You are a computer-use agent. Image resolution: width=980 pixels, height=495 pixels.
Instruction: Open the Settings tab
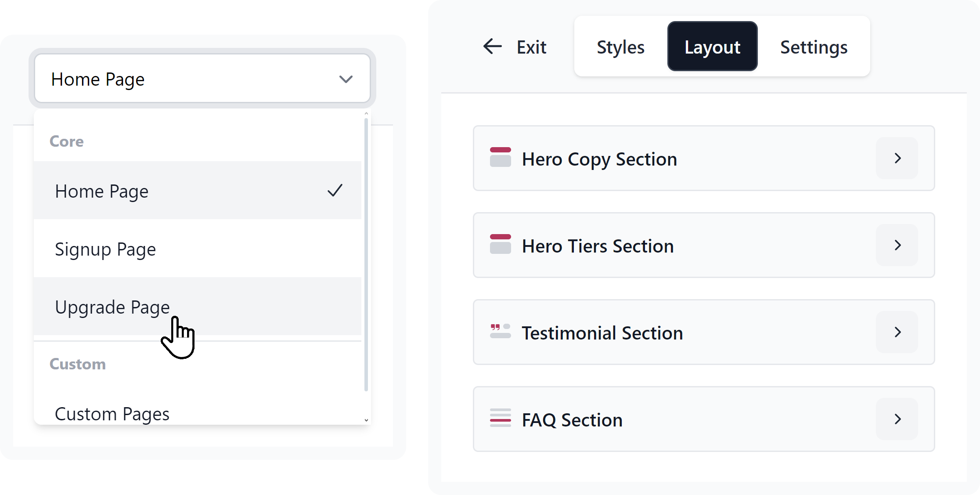click(813, 47)
